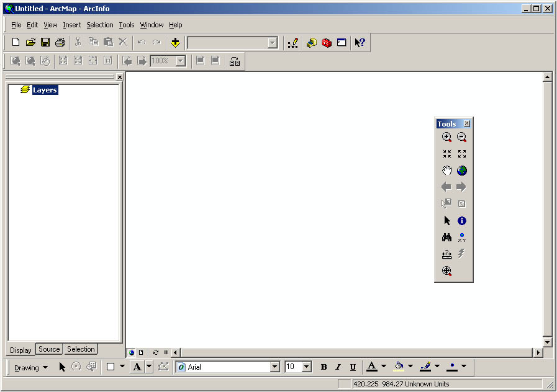Open the Tools menu
557x392 pixels.
pyautogui.click(x=126, y=25)
